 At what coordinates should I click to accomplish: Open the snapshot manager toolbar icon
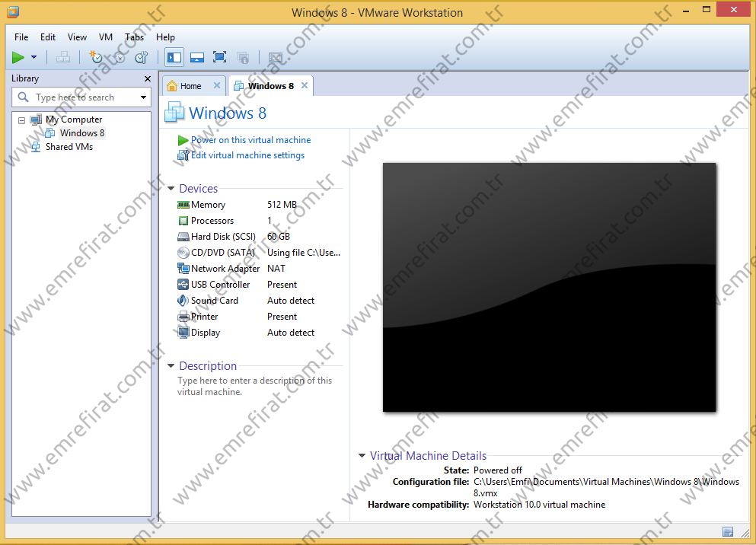coord(141,57)
